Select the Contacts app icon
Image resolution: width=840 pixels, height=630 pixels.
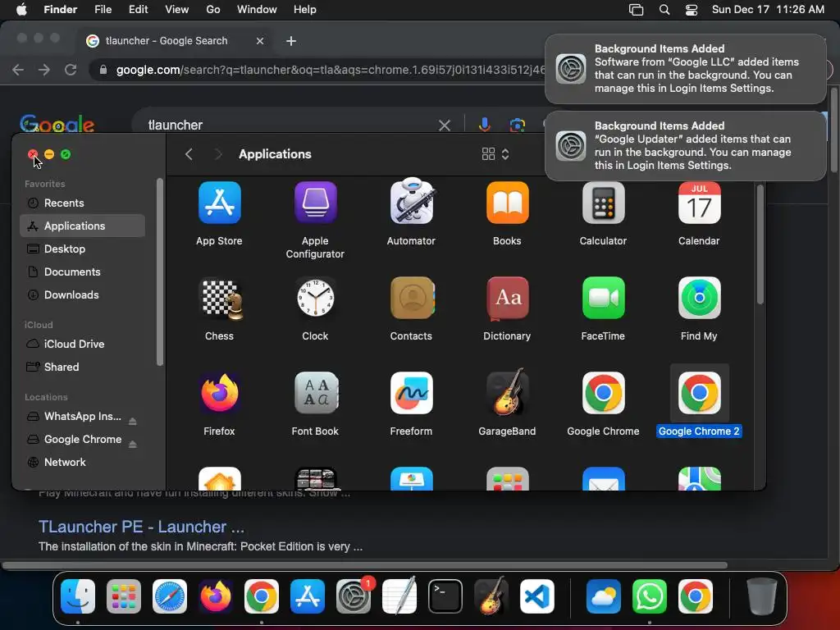point(411,298)
